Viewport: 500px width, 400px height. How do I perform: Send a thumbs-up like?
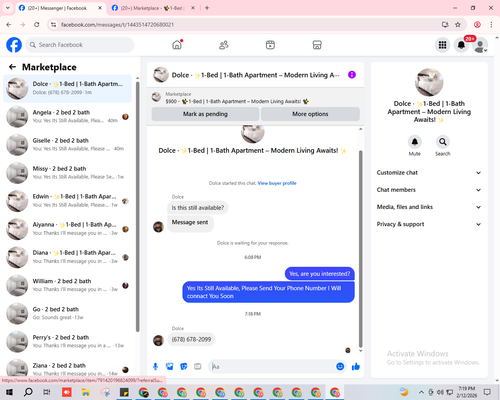(x=356, y=367)
